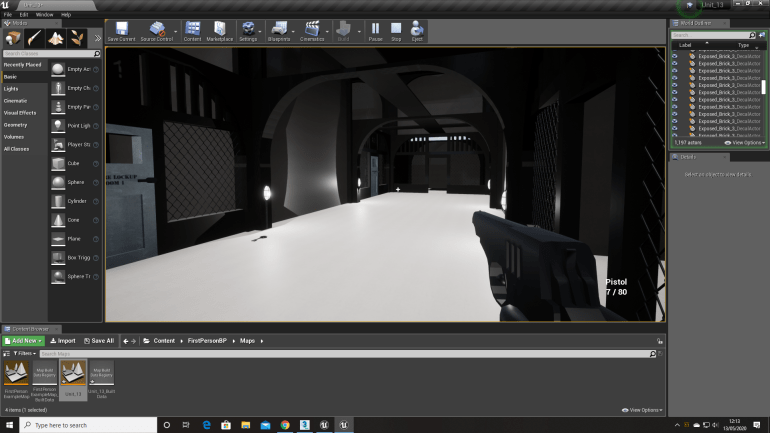Open the Type column dropdown in outliner
Image resolution: width=770 pixels, height=433 pixels.
(x=757, y=48)
